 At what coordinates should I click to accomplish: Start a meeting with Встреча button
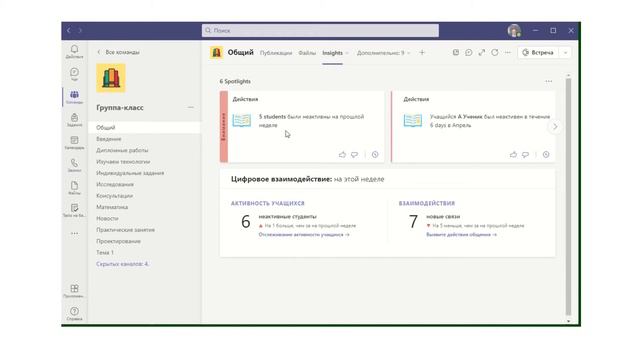coord(539,52)
